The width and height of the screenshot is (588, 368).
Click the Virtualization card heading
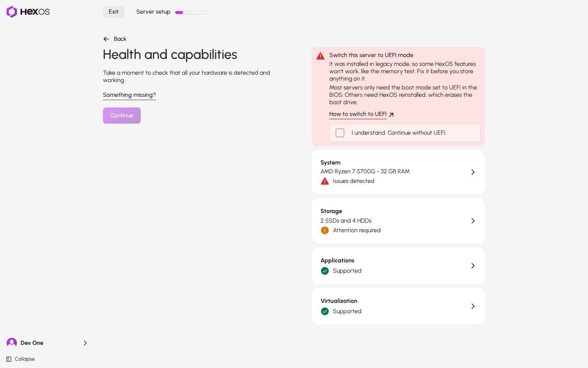coord(339,301)
